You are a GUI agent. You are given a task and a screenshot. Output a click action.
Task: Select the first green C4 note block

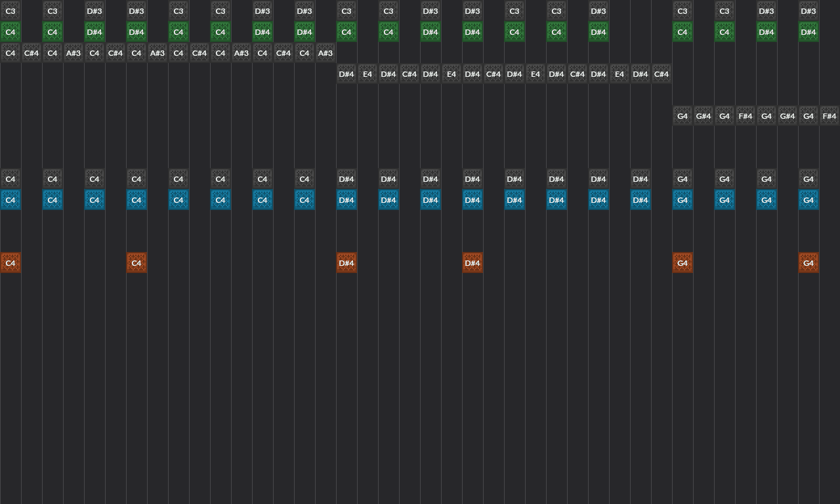pyautogui.click(x=10, y=31)
